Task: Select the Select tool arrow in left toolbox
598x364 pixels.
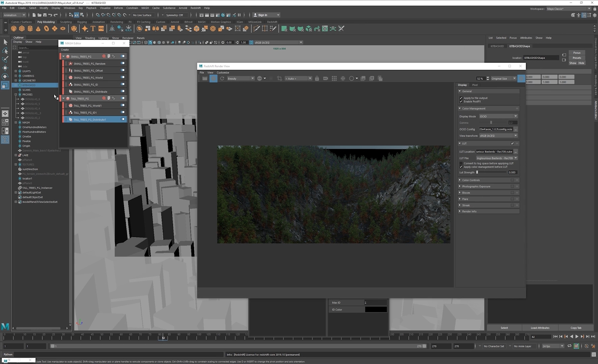Action: 5,42
